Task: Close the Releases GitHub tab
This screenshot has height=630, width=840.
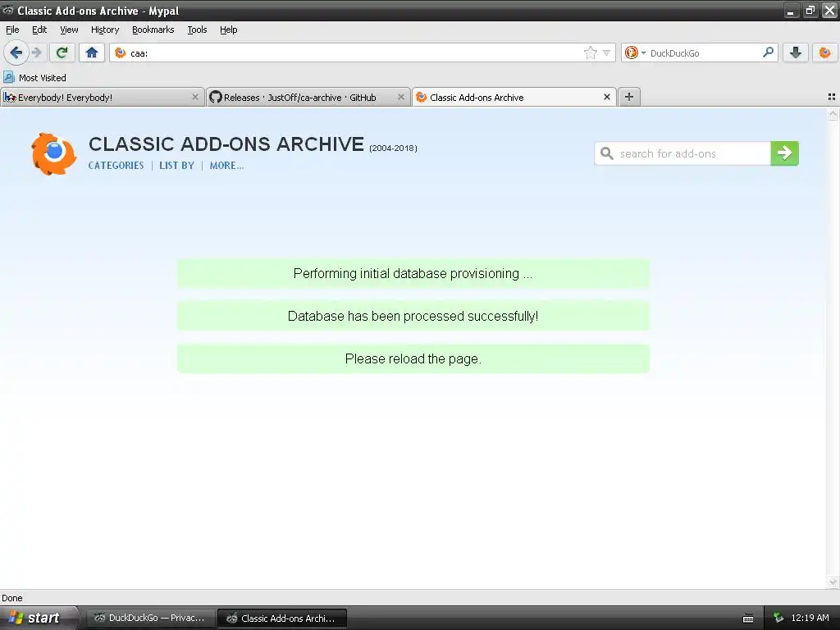Action: click(x=400, y=97)
